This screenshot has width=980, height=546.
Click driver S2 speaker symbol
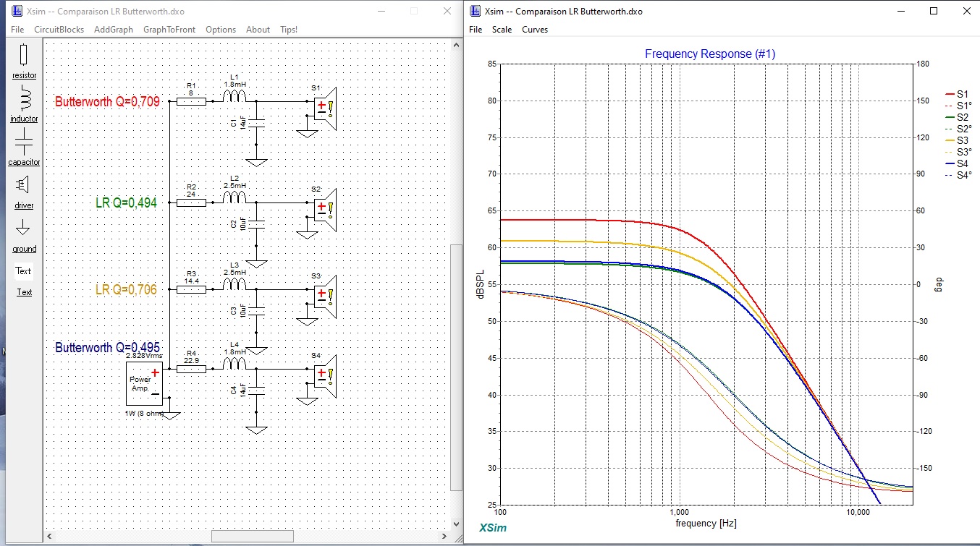click(x=325, y=210)
